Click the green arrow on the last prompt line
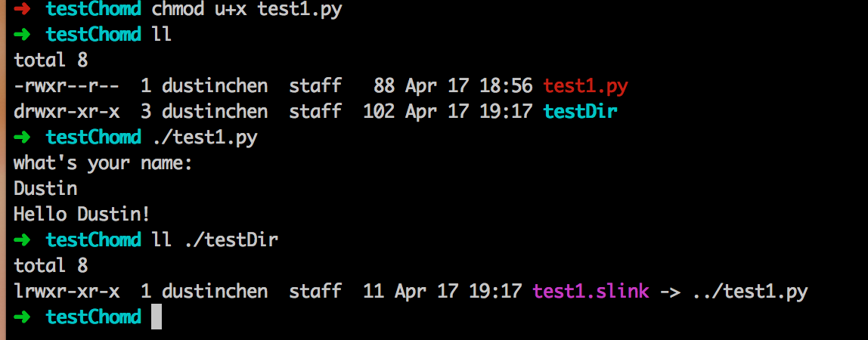 [x=22, y=317]
